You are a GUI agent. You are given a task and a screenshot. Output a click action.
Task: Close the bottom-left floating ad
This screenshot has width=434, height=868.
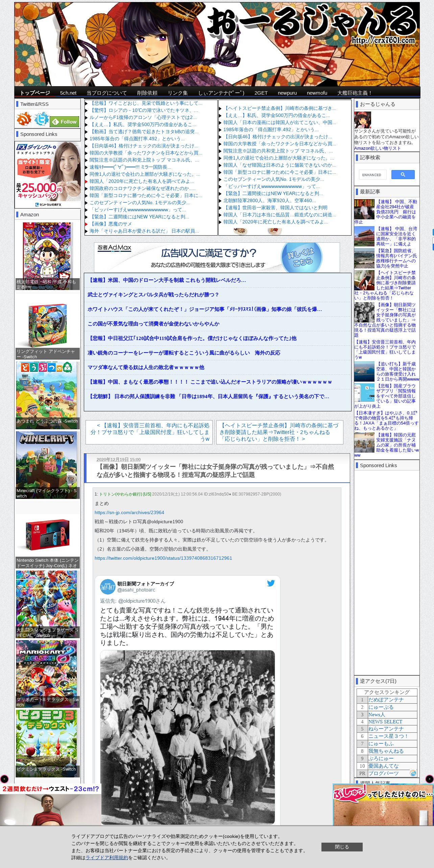4,779
